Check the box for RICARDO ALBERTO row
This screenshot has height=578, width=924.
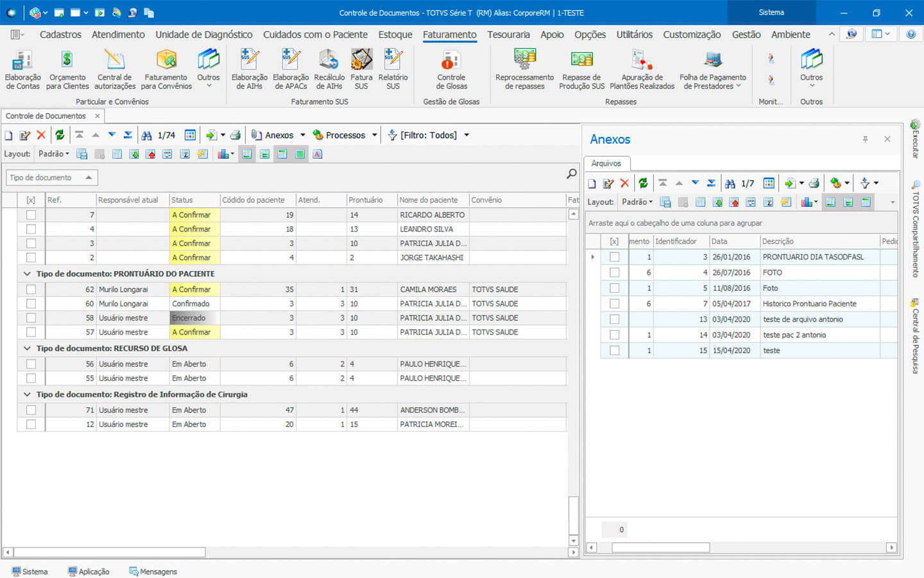tap(31, 215)
